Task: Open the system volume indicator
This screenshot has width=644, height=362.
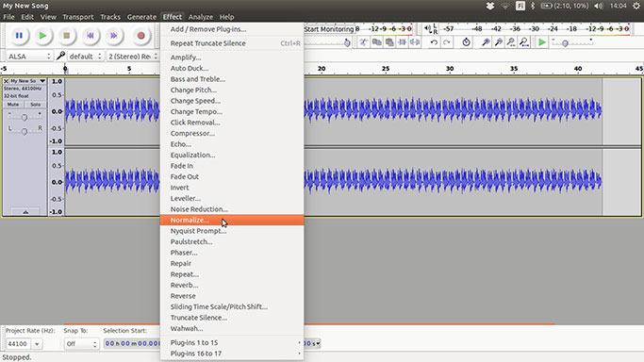Action: pos(599,6)
